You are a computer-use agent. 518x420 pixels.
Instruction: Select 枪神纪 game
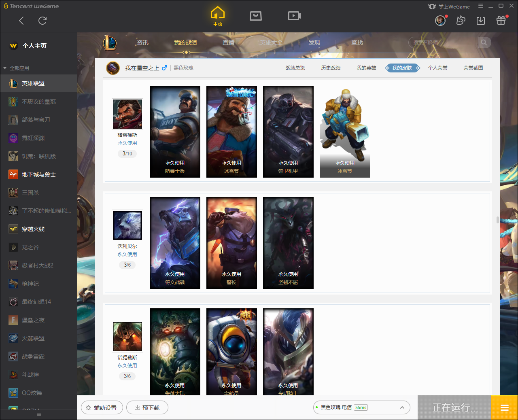click(x=38, y=284)
